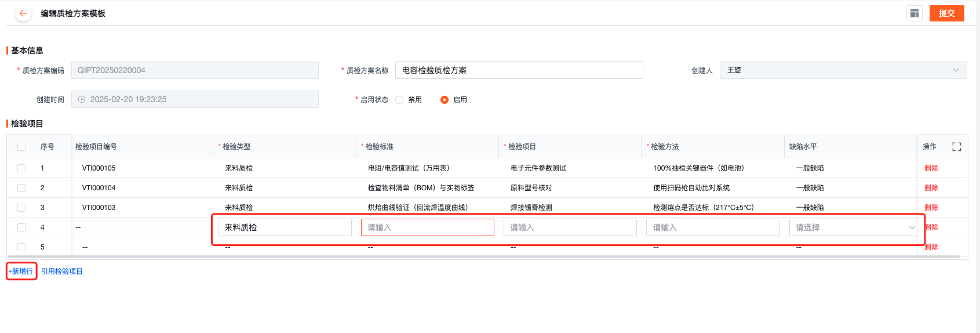
Task: Click the 创建时间 field 2025-02-20 19:23:25
Action: pyautogui.click(x=195, y=99)
